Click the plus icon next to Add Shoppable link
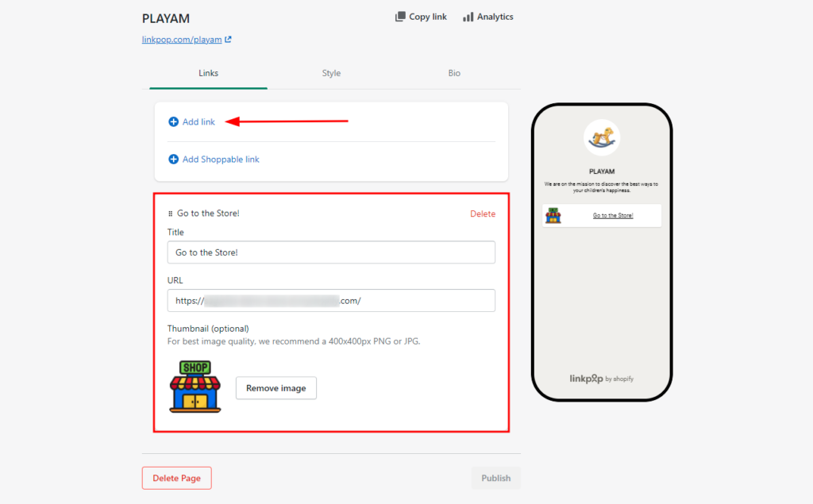 (173, 160)
